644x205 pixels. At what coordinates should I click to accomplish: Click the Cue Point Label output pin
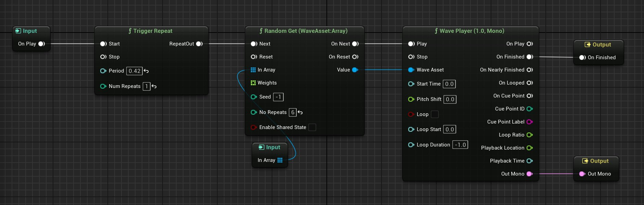(529, 122)
